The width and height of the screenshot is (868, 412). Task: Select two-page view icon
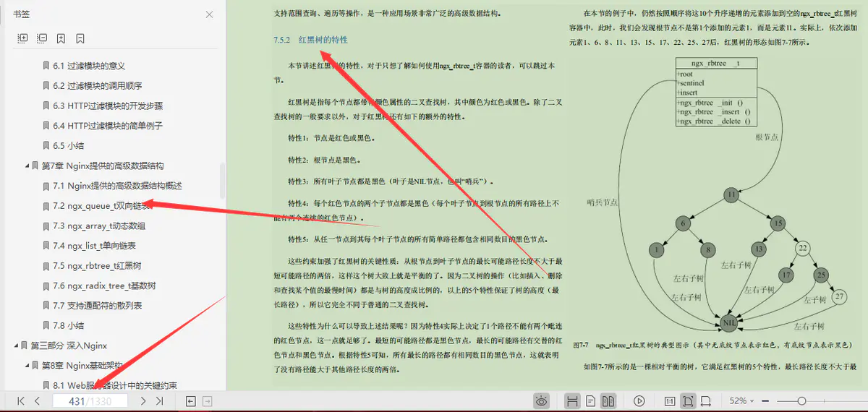(608, 400)
